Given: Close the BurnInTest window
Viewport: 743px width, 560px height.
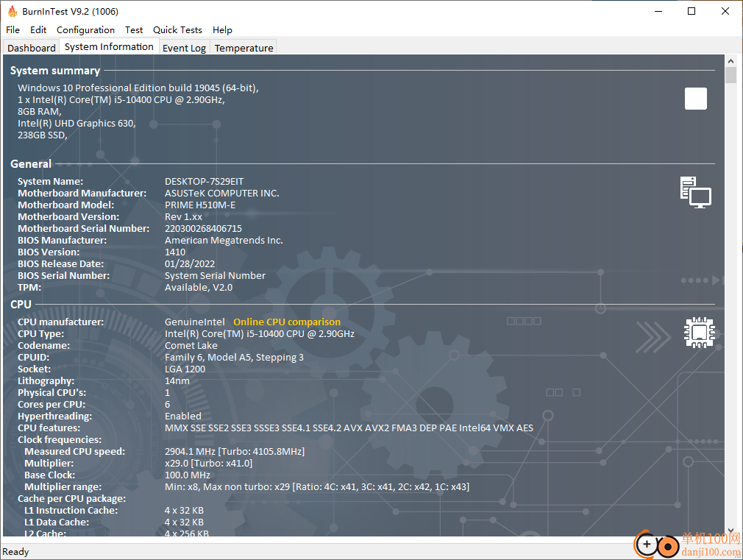Looking at the screenshot, I should pyautogui.click(x=725, y=11).
